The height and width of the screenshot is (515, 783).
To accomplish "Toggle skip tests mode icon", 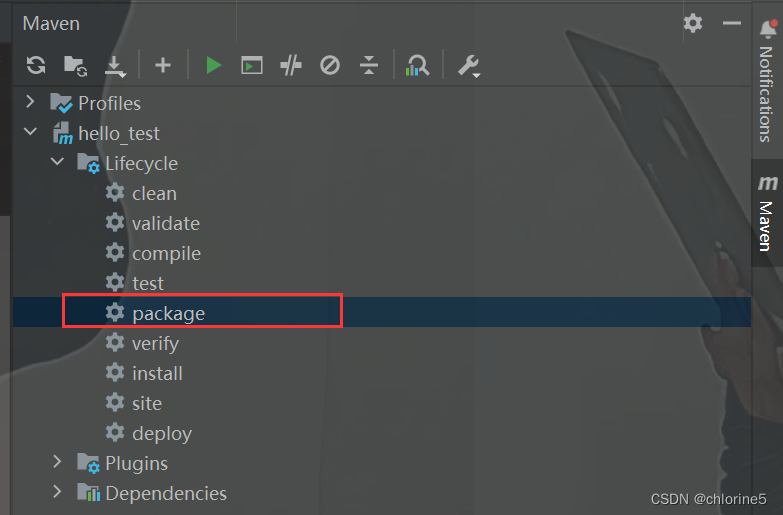I will click(x=330, y=65).
